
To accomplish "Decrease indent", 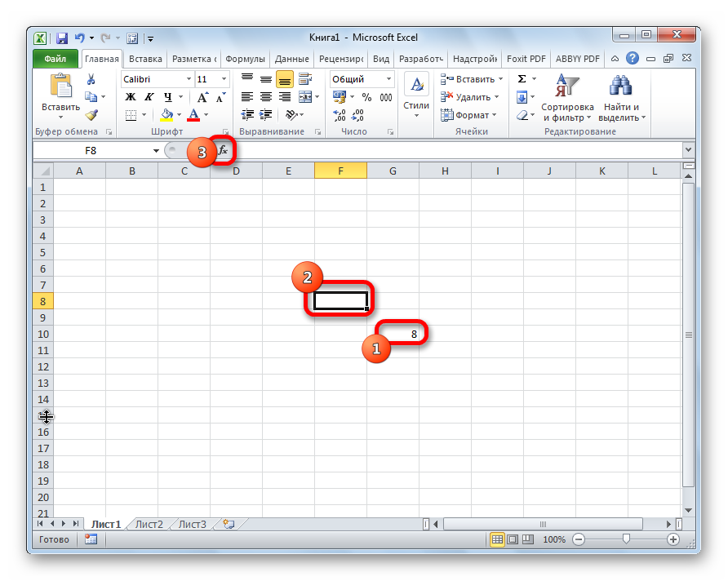I will (x=247, y=114).
